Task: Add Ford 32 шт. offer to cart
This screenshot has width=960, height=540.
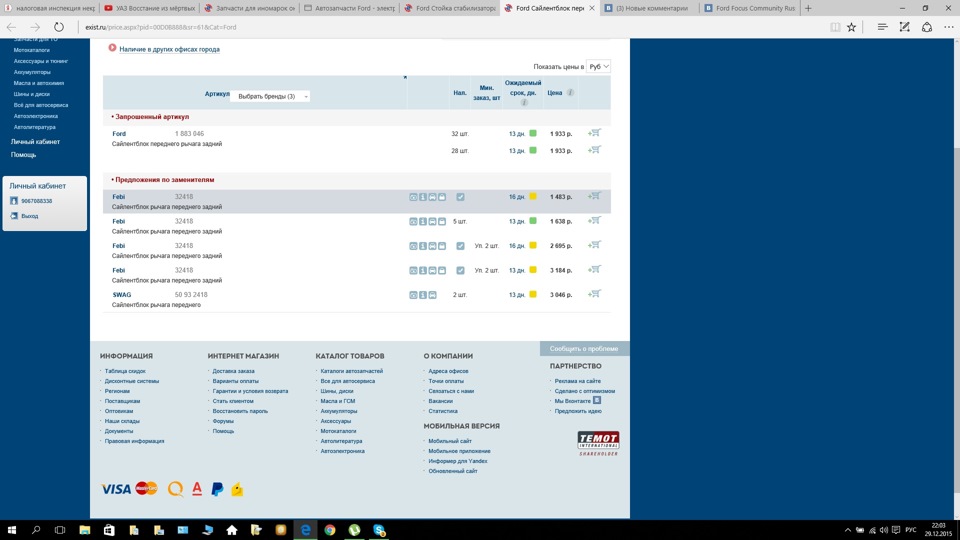Action: pyautogui.click(x=594, y=133)
